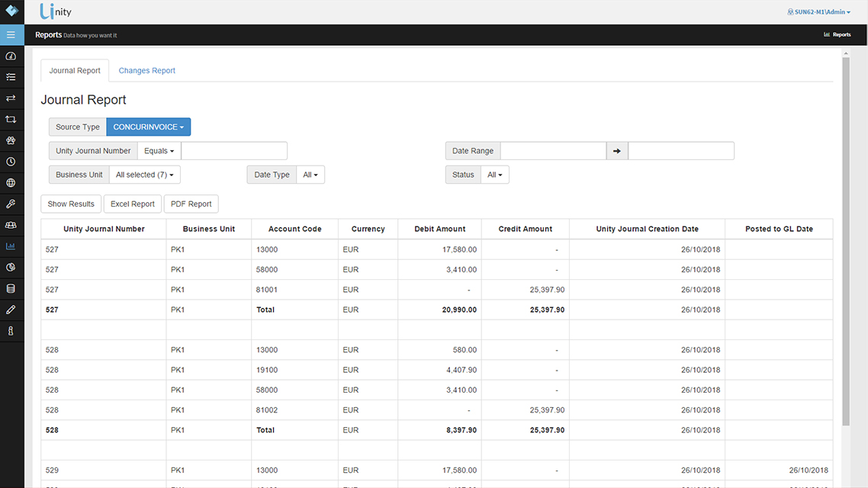Image resolution: width=868 pixels, height=488 pixels.
Task: Open the Equals operator dropdown
Action: [x=159, y=150]
